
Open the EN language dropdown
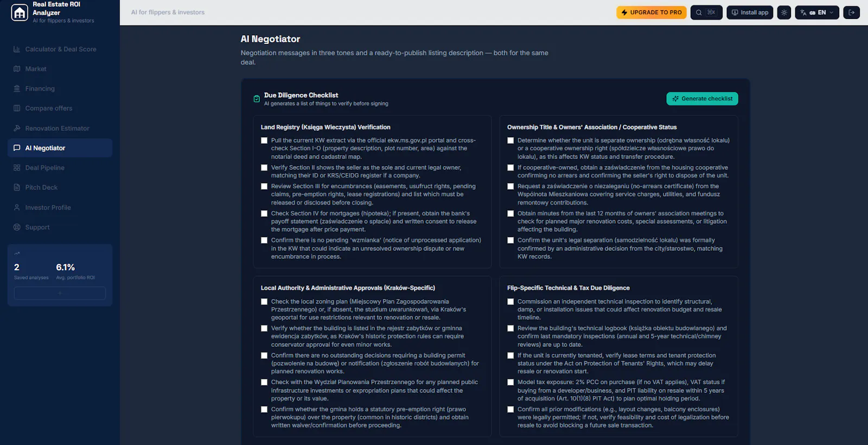[817, 12]
